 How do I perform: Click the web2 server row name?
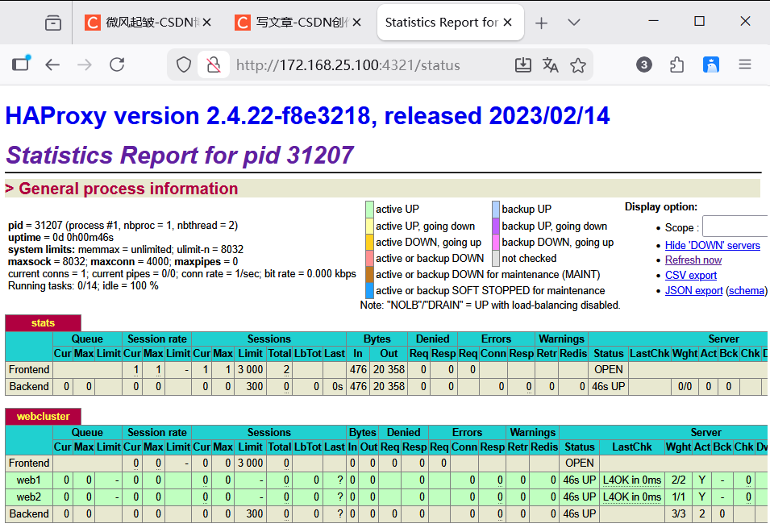point(28,497)
